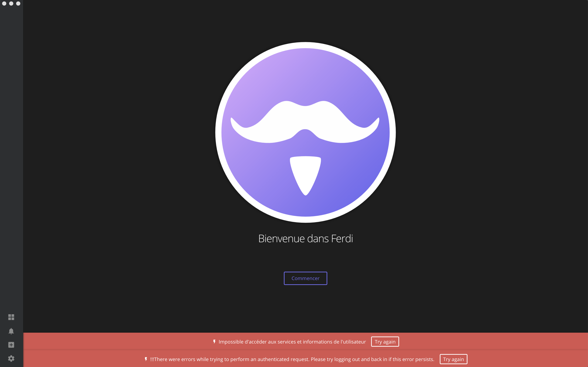This screenshot has width=588, height=367.
Task: Toggle notifications with the bell icon
Action: coord(11,331)
